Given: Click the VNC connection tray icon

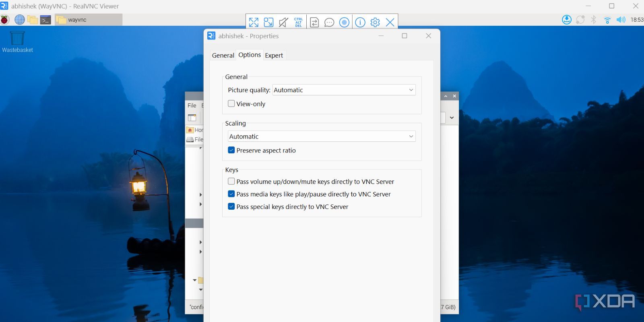Looking at the screenshot, I should click(x=580, y=19).
